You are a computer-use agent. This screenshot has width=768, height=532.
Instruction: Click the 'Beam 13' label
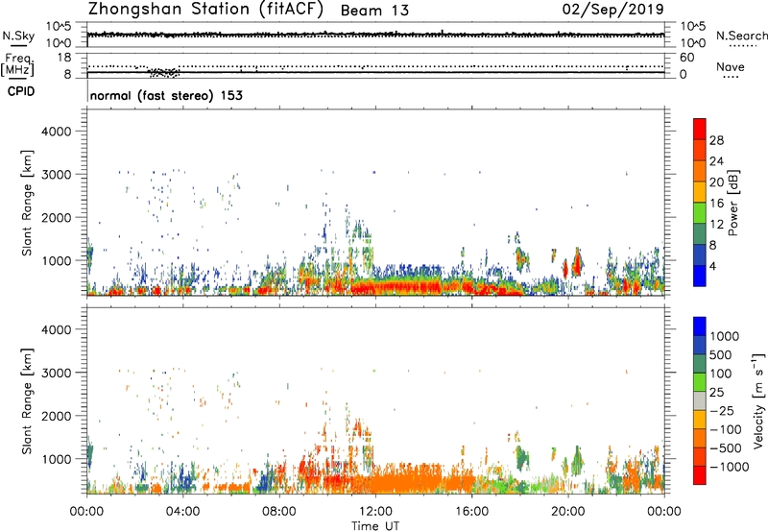click(x=374, y=11)
